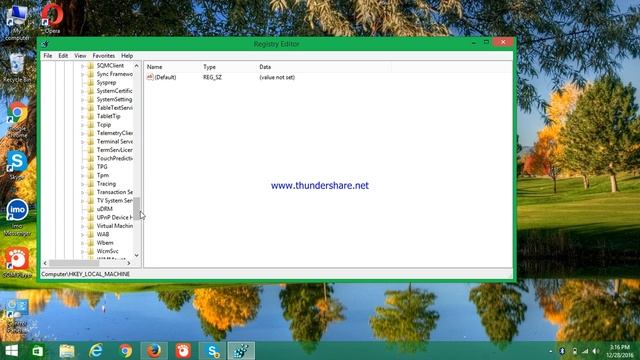Select the TelemetryClient key label
Screen dimensions: 640x360
115,133
